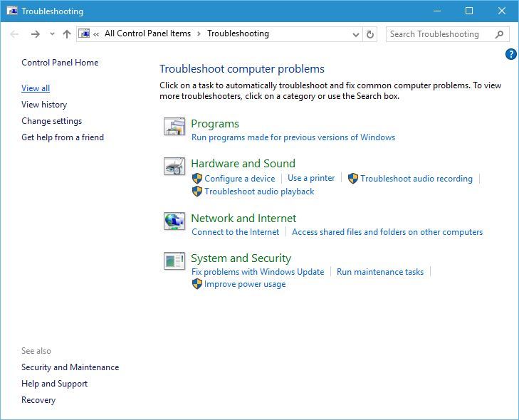The height and width of the screenshot is (420, 519).
Task: Click Run maintenance tasks
Action: coord(380,272)
